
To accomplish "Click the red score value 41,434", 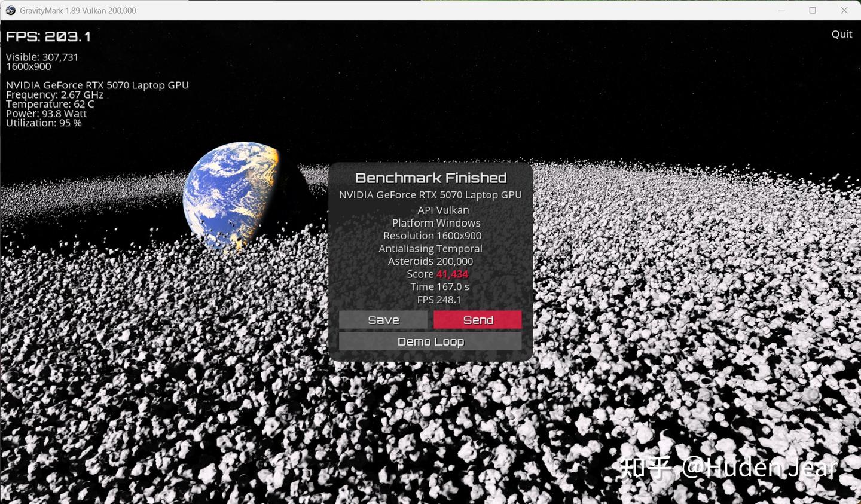I will pos(453,274).
